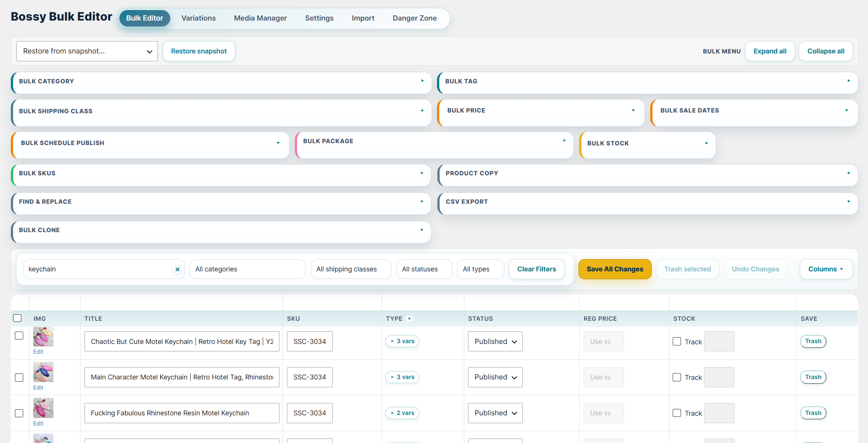Image resolution: width=868 pixels, height=443 pixels.
Task: Open the Main Character keychain thumbnail
Action: pyautogui.click(x=43, y=372)
